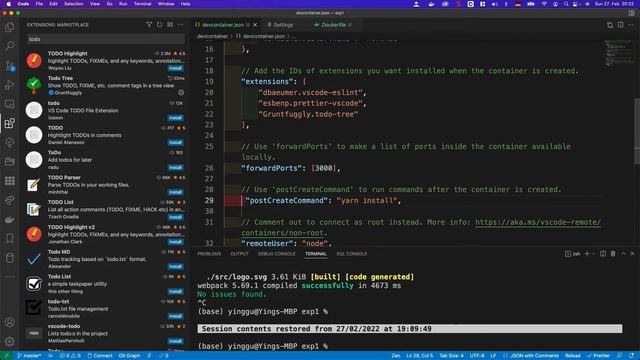The height and width of the screenshot is (360, 640).
Task: Click Git Graph in status bar
Action: click(x=129, y=356)
